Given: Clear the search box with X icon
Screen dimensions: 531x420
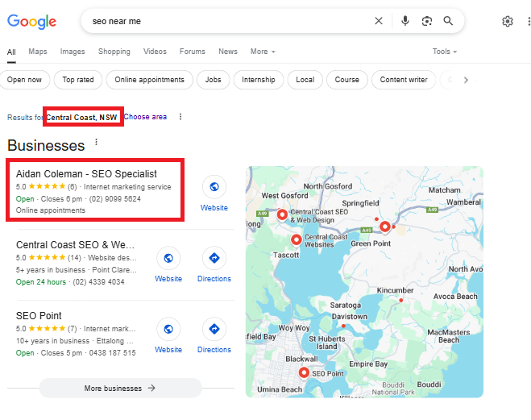Looking at the screenshot, I should pyautogui.click(x=379, y=21).
